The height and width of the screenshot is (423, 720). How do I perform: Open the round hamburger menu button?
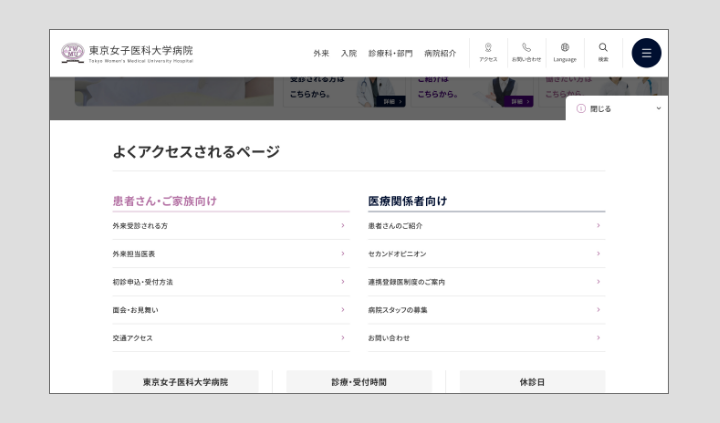tap(646, 53)
